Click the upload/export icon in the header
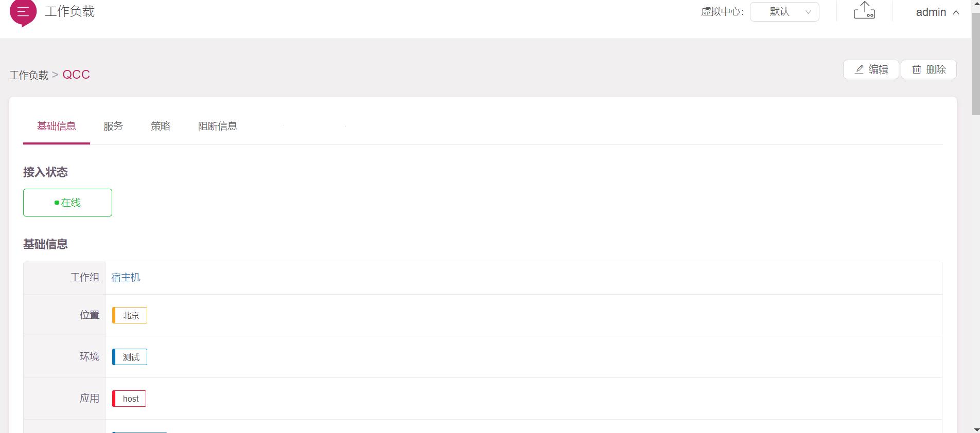 click(864, 10)
